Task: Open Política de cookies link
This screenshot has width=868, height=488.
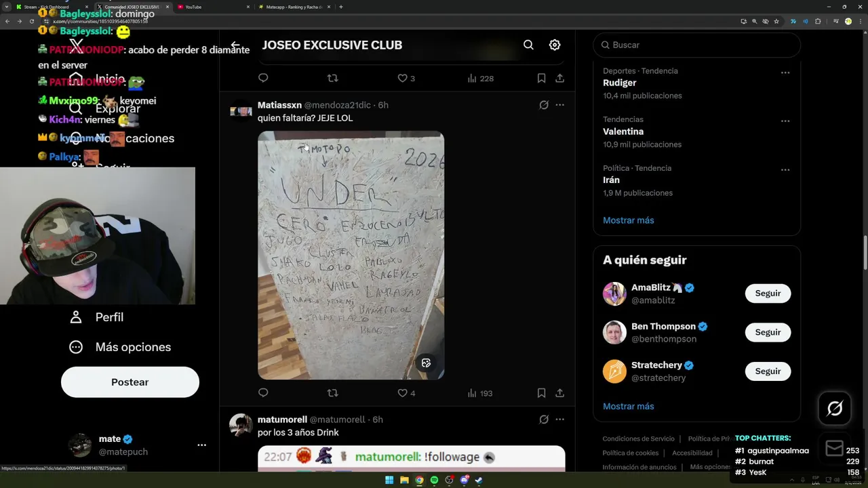Action: pyautogui.click(x=630, y=453)
